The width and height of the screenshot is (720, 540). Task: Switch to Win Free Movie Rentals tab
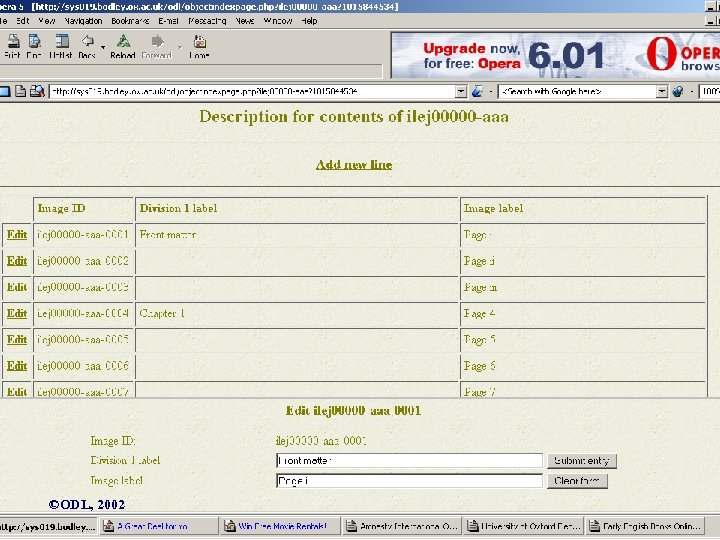click(281, 526)
